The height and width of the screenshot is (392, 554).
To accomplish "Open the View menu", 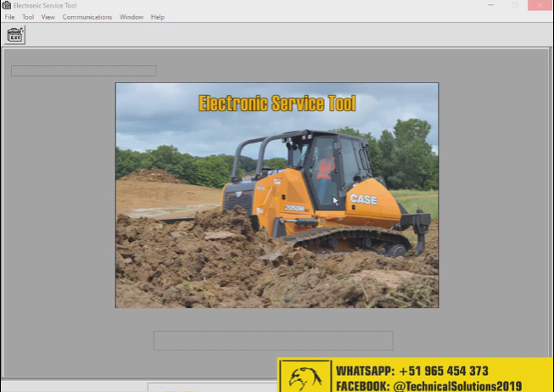I will pos(48,17).
